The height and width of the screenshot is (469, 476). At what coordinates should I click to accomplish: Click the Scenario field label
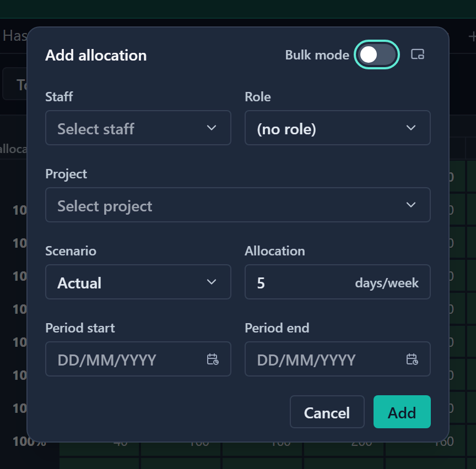(71, 251)
